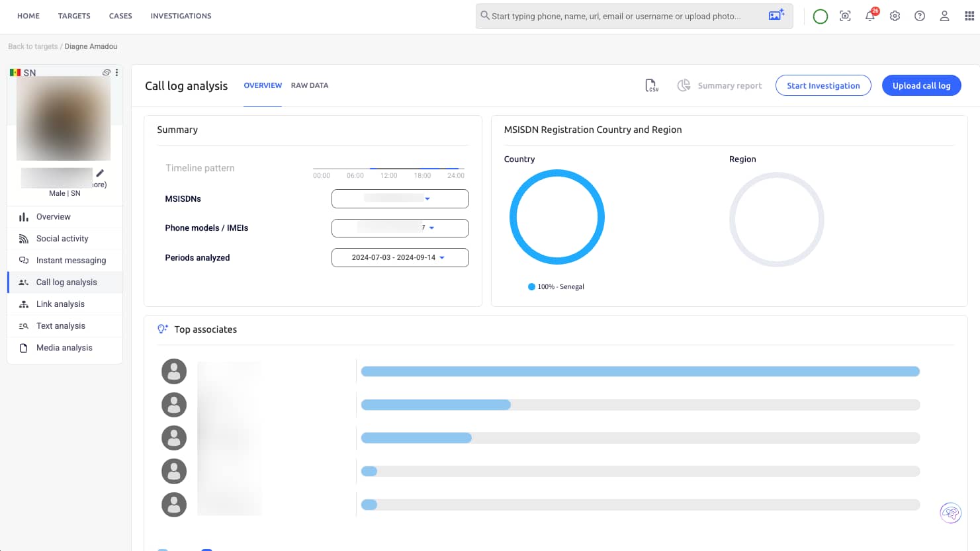Select Link analysis in the sidebar

60,304
